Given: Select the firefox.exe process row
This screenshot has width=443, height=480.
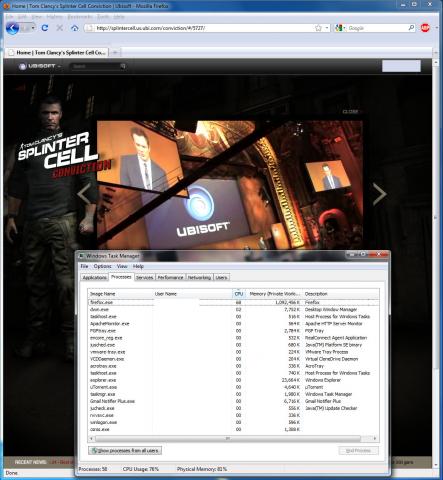Looking at the screenshot, I should [233, 302].
